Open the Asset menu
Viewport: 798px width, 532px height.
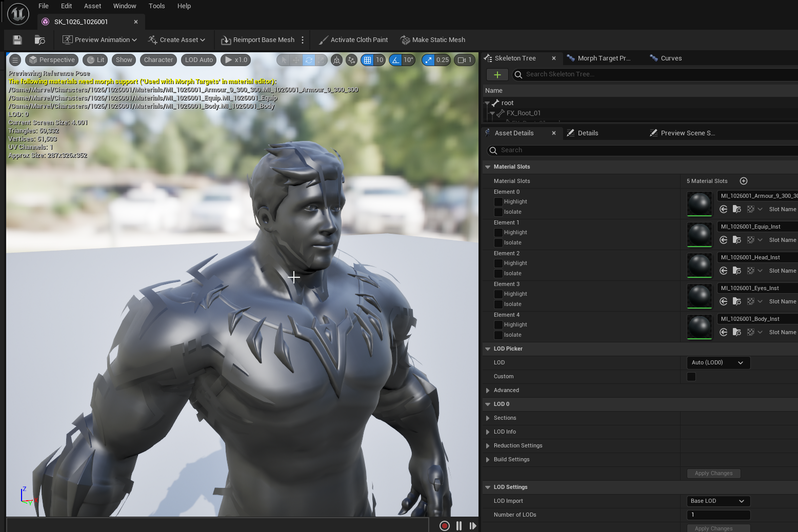[x=92, y=6]
